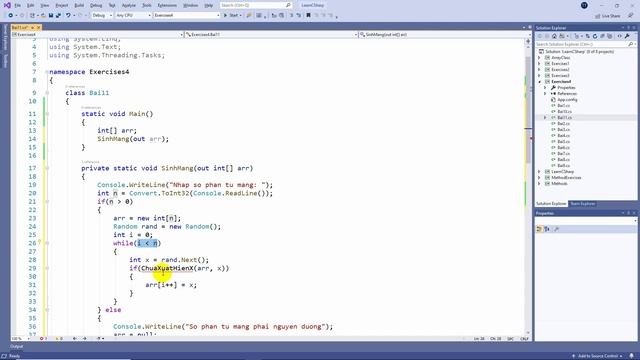Click the magnifier in the top search box
This screenshot has width=640, height=360.
pyautogui.click(x=288, y=5)
